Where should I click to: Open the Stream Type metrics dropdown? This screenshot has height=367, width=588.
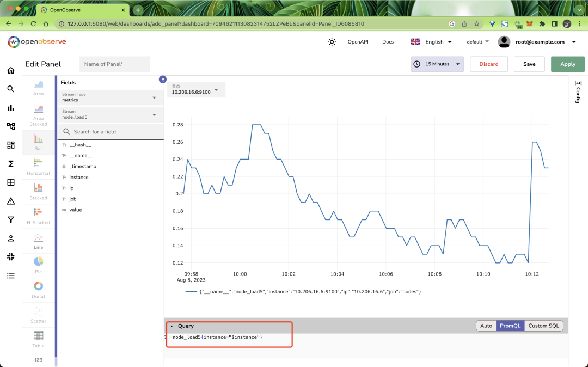tap(110, 97)
